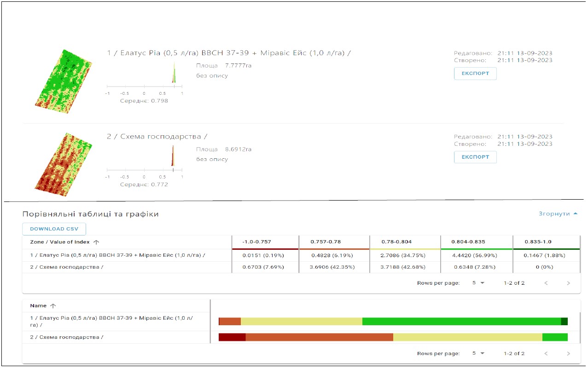The width and height of the screenshot is (588, 368).
Task: Open title '1 / Елатус Ріа (0,5 л/га) BBCH 37-39'
Action: tap(228, 53)
